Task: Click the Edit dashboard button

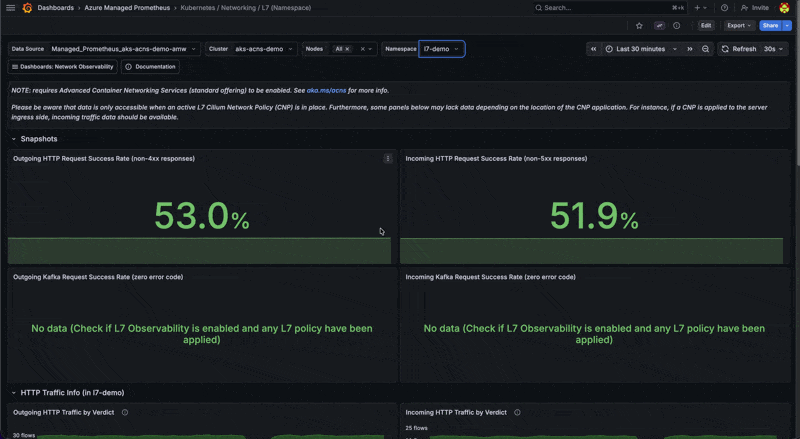Action: [706, 26]
